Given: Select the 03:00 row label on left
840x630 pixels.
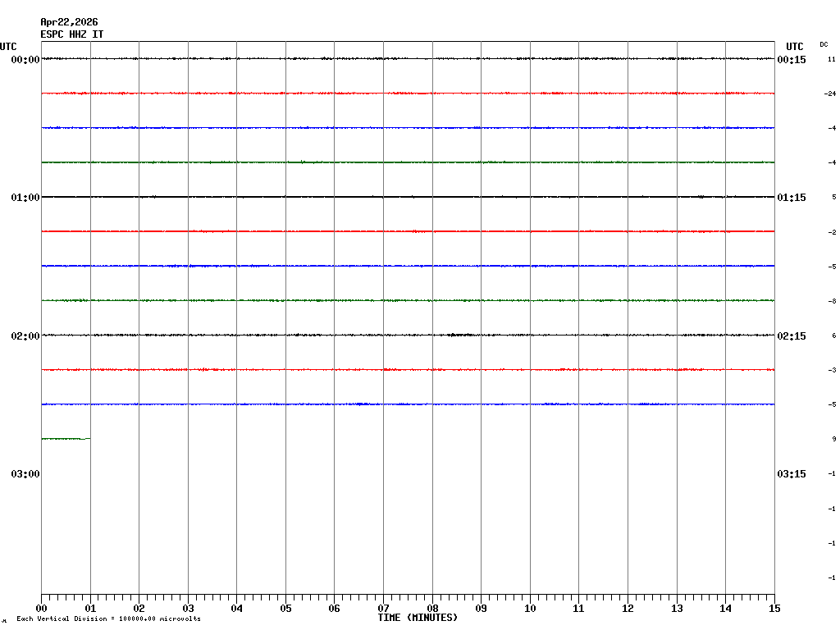Looking at the screenshot, I should click(25, 474).
